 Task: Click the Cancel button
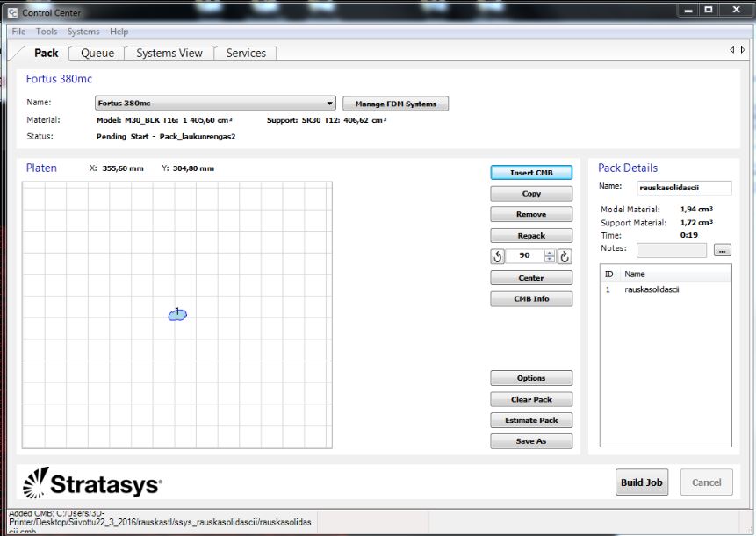coord(706,482)
